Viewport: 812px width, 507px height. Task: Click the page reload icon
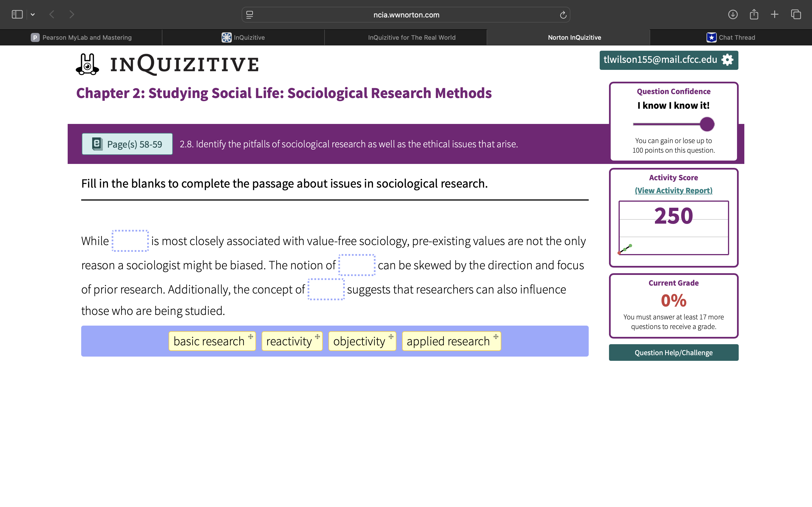tap(563, 15)
